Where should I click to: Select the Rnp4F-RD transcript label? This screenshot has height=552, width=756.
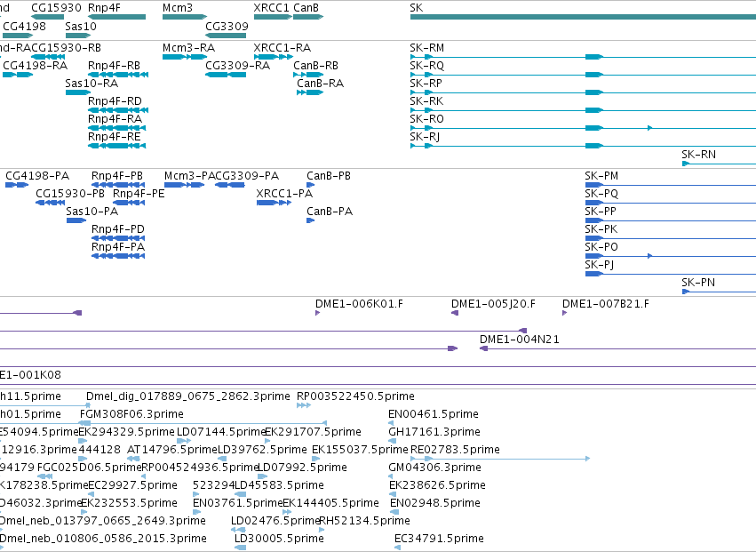point(115,101)
